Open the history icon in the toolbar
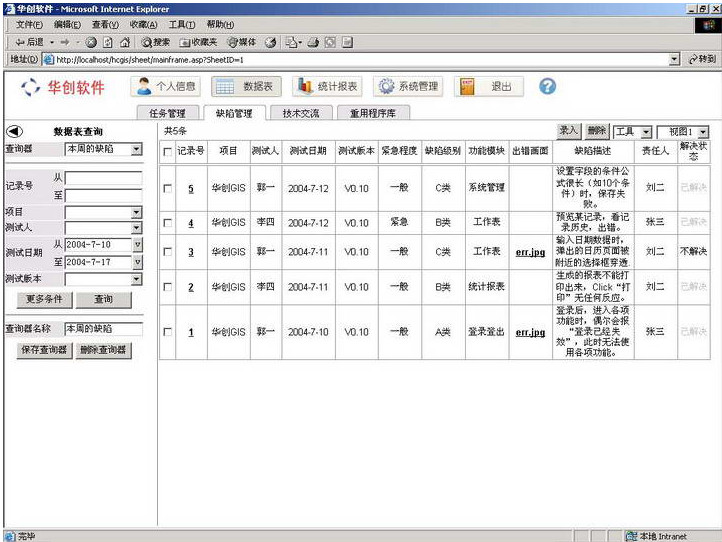This screenshot has width=722, height=542. tap(271, 42)
